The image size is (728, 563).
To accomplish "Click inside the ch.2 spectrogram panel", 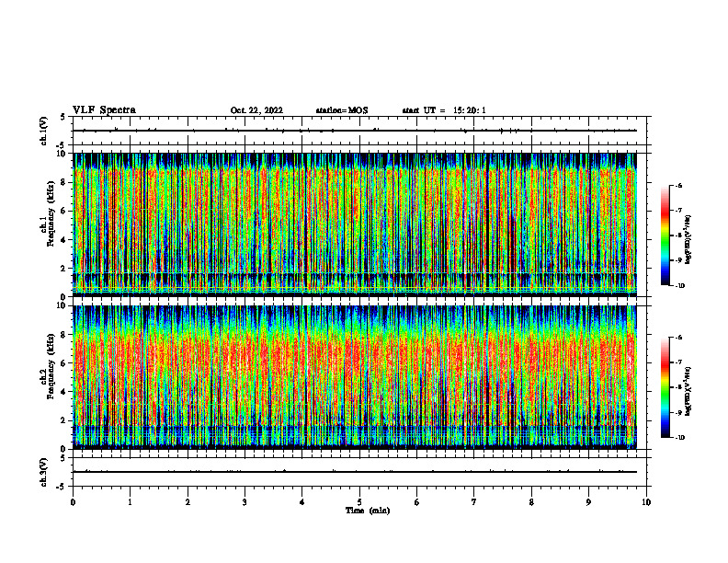I will point(355,377).
